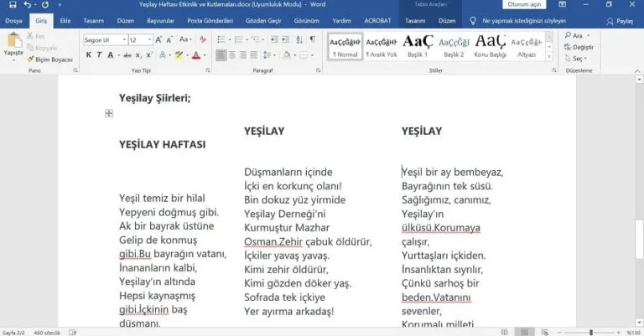The image size is (644, 336).
Task: Click the lightbulb 'Ne yapmak istediğinizi söyleyin' box
Action: (x=518, y=20)
